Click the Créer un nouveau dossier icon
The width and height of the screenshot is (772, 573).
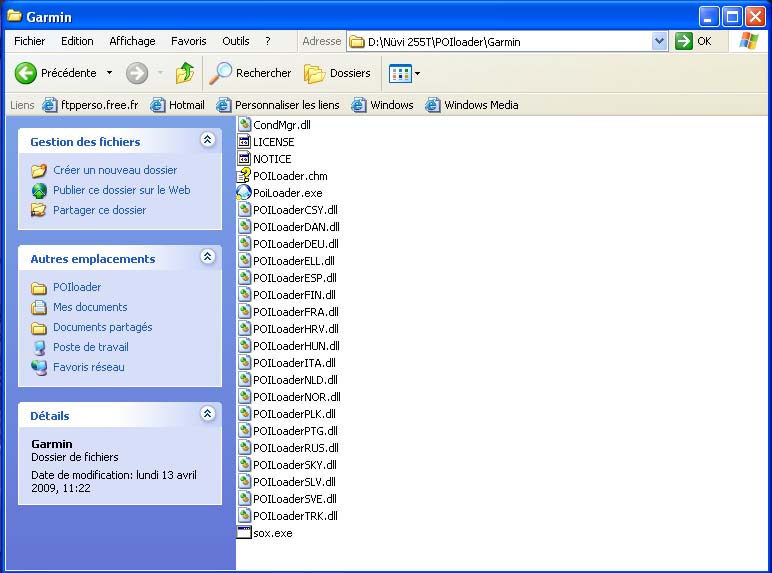coord(39,170)
